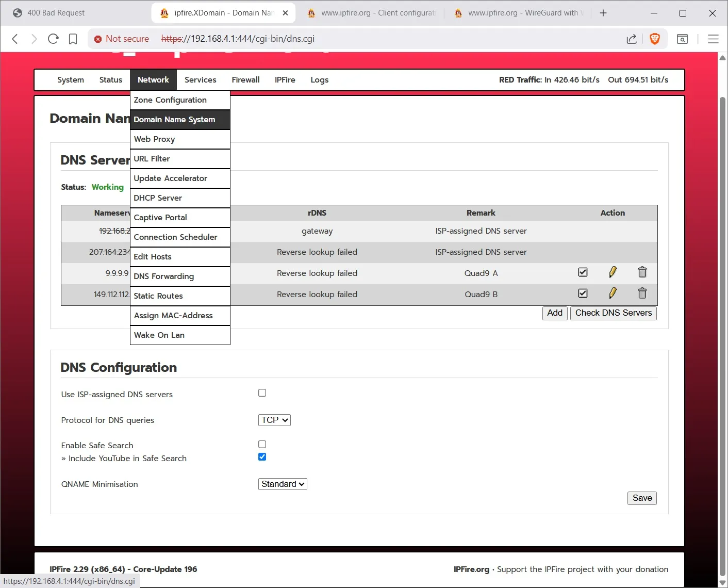This screenshot has width=728, height=588.
Task: Enable the Safe Search checkbox
Action: (262, 444)
